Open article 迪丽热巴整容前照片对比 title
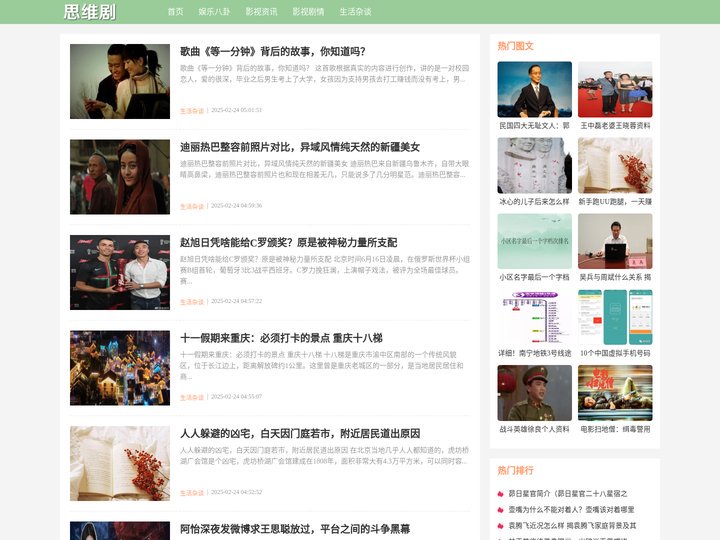The width and height of the screenshot is (720, 540). 300,147
